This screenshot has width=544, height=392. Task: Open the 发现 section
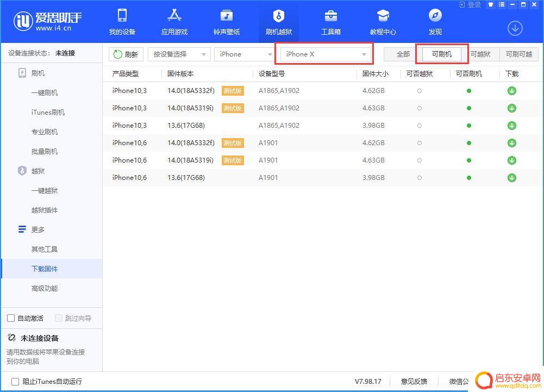tap(435, 22)
